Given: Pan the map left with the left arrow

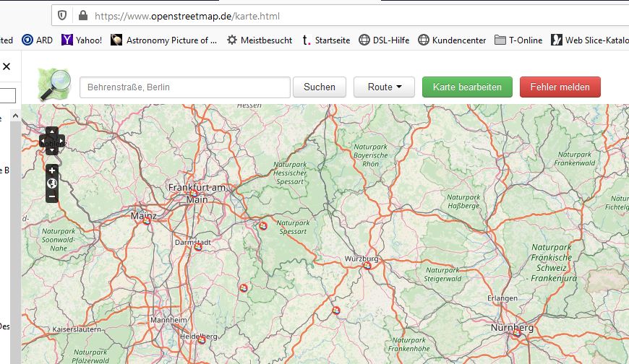Looking at the screenshot, I should click(x=43, y=141).
